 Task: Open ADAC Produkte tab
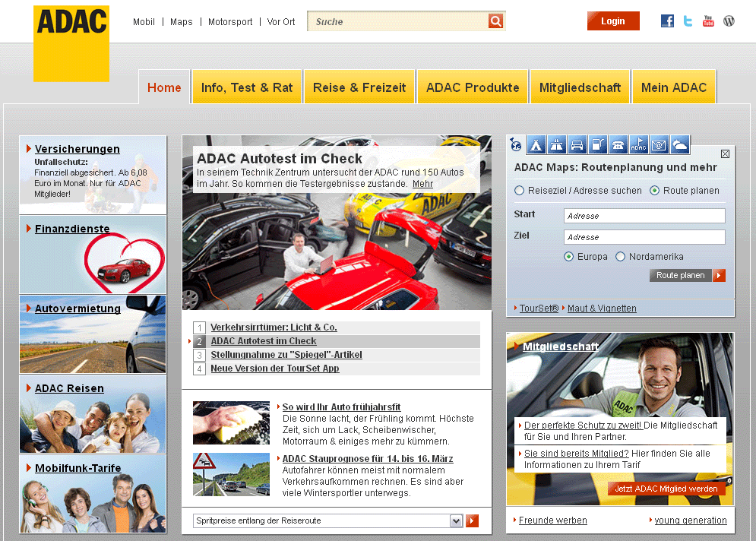click(473, 87)
